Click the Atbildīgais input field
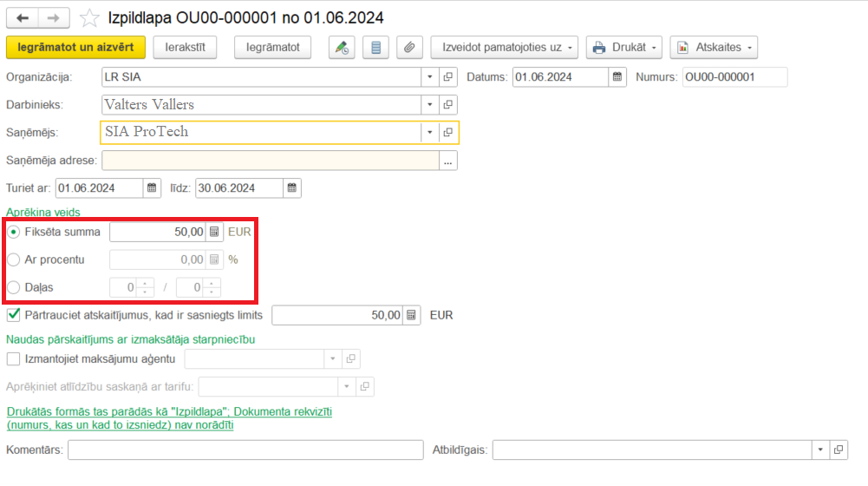The height and width of the screenshot is (486, 868). point(652,450)
